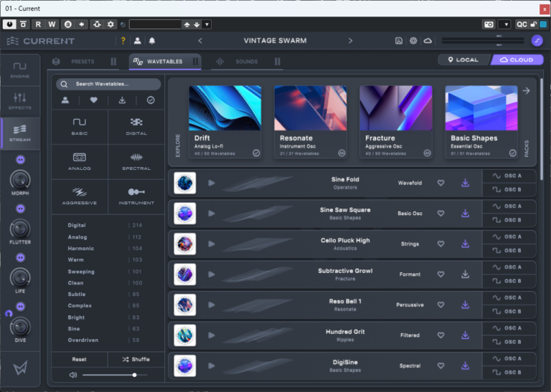Favorite the Cello Pluck High wavetable

[441, 244]
